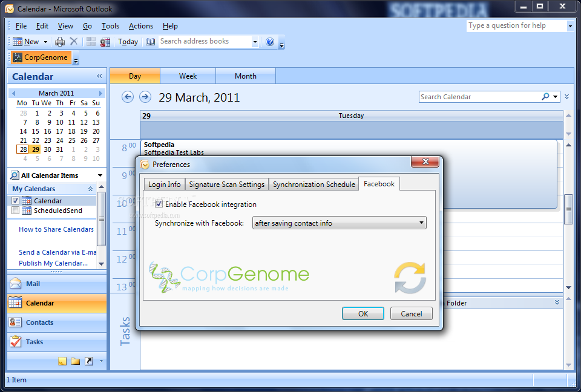Open Tasks in navigation pane

click(57, 342)
